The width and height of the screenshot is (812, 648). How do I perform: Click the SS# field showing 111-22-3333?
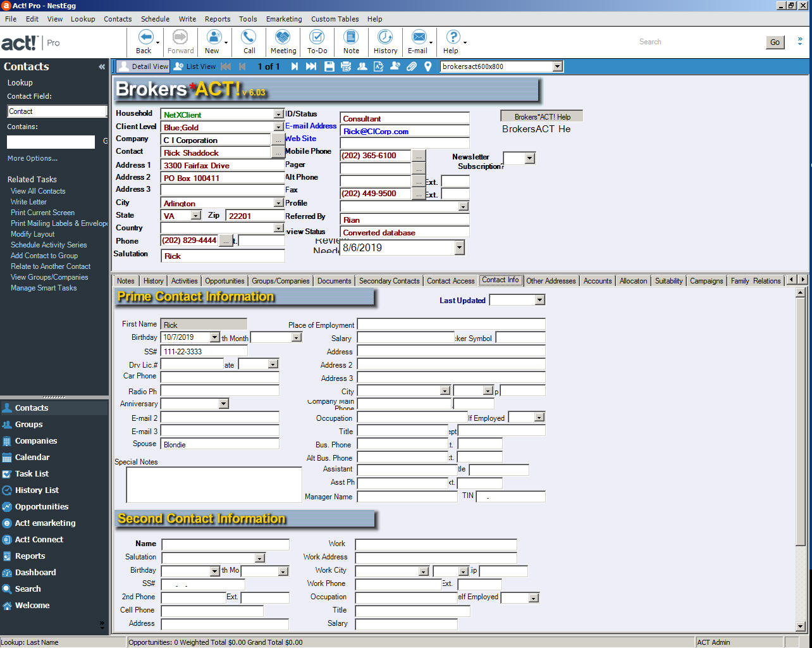[x=204, y=351]
